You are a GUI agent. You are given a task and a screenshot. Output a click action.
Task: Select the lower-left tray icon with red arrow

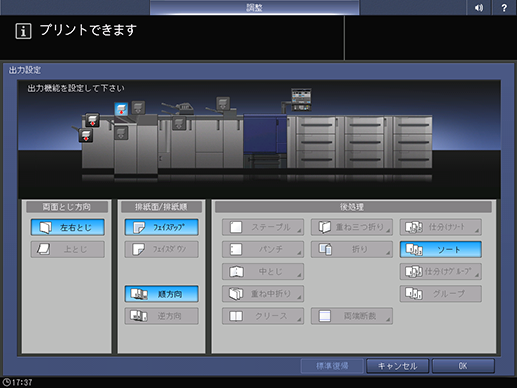coord(86,136)
